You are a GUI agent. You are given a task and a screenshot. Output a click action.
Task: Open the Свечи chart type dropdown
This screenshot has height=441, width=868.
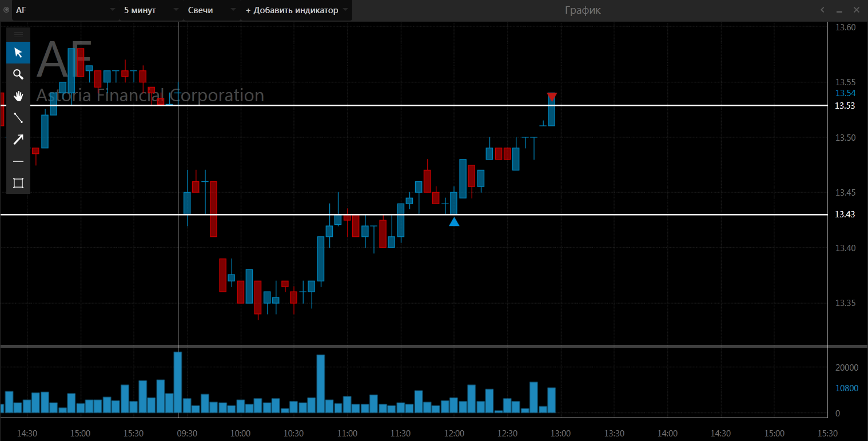click(x=233, y=10)
